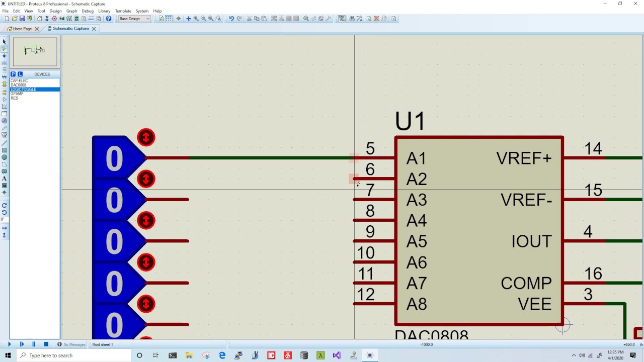
Task: Close the Home Page tab
Action: (x=37, y=29)
